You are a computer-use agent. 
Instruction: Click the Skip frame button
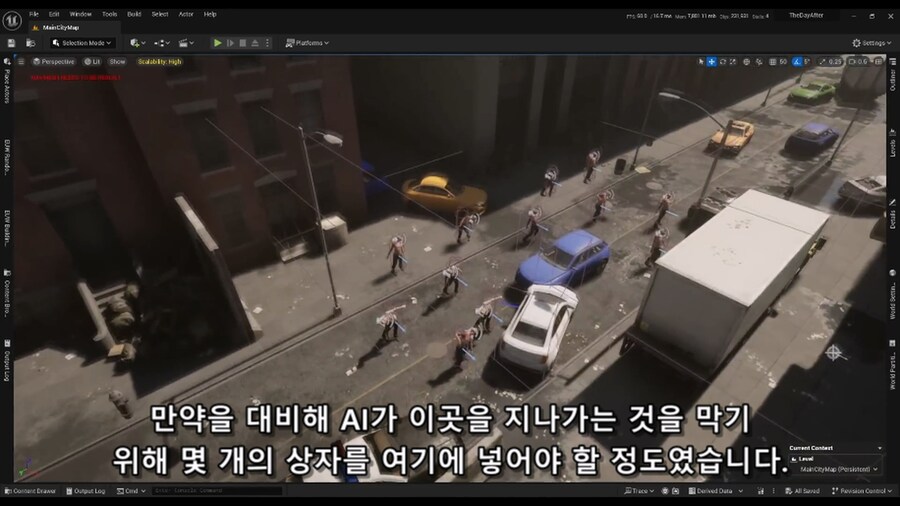pos(230,43)
